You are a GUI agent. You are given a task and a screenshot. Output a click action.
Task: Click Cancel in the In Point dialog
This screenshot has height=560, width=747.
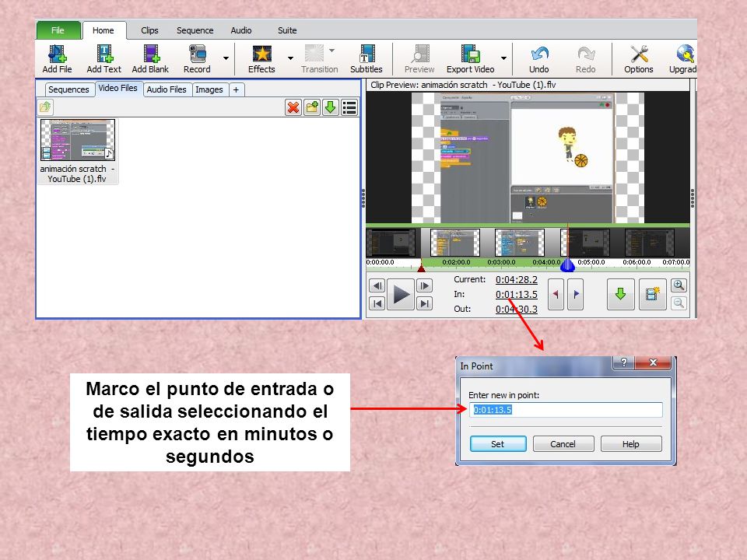coord(563,444)
